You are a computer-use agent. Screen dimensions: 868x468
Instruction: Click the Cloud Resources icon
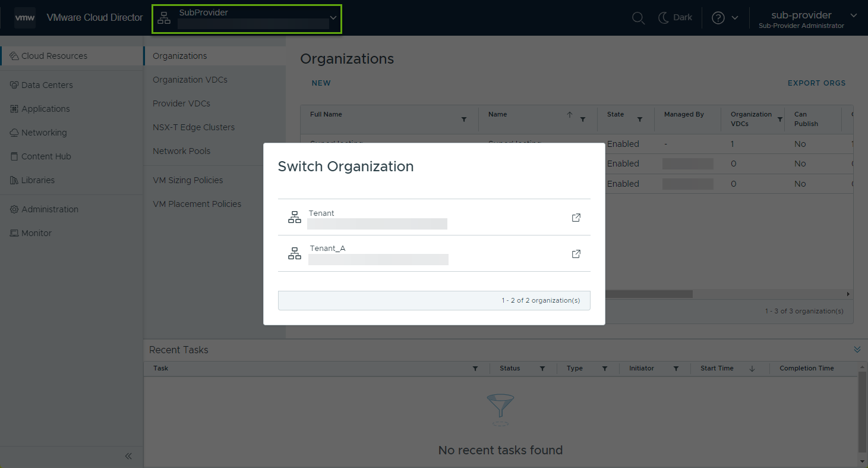[14, 56]
